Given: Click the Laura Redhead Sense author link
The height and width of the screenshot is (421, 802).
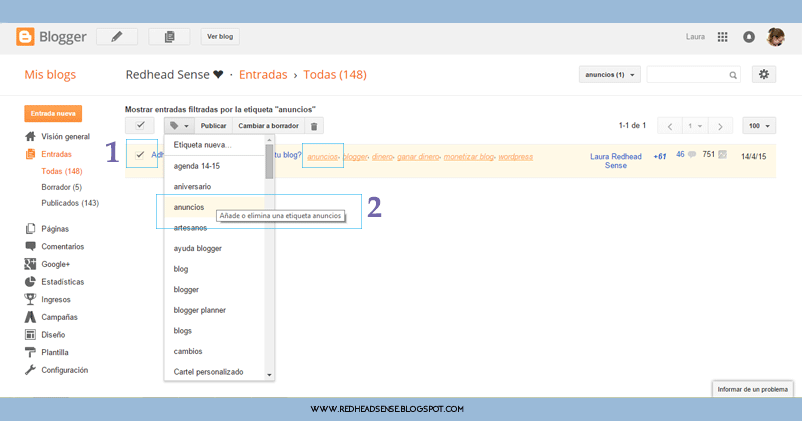Looking at the screenshot, I should point(616,161).
